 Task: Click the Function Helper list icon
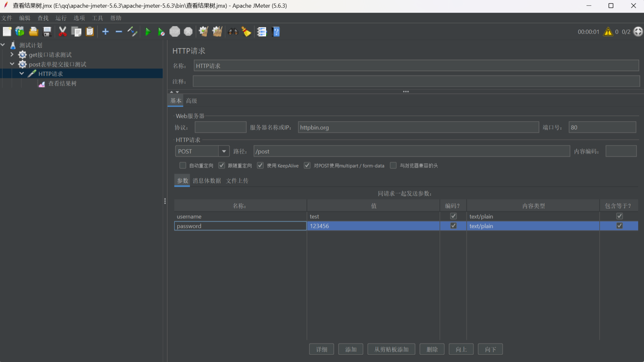coord(262,32)
